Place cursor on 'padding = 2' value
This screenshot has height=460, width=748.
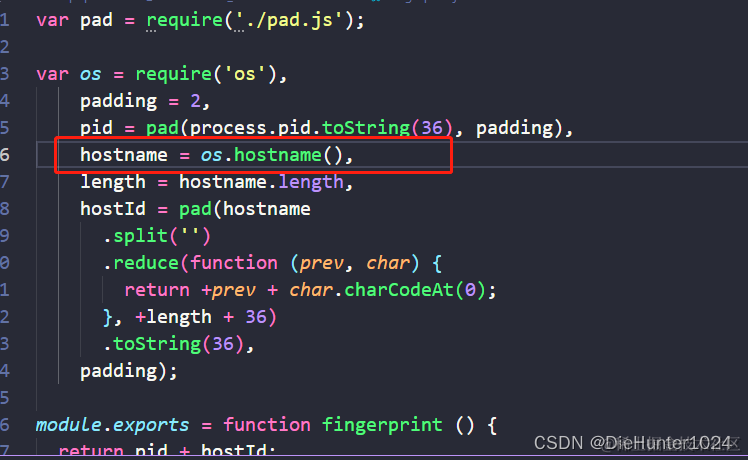coord(195,101)
